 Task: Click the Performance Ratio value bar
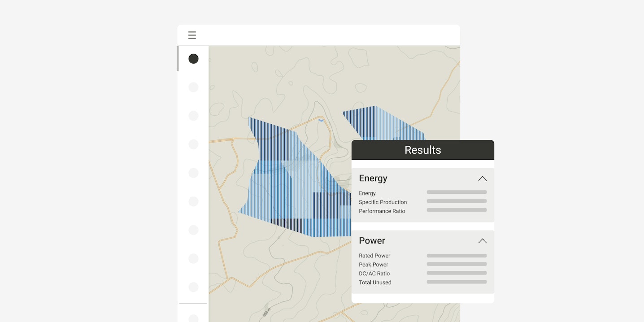point(457,210)
